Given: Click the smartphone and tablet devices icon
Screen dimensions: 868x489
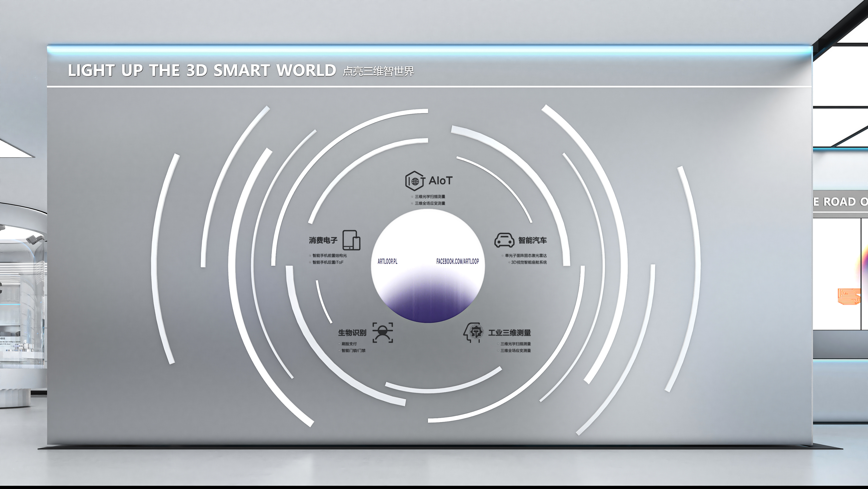Looking at the screenshot, I should pyautogui.click(x=351, y=240).
